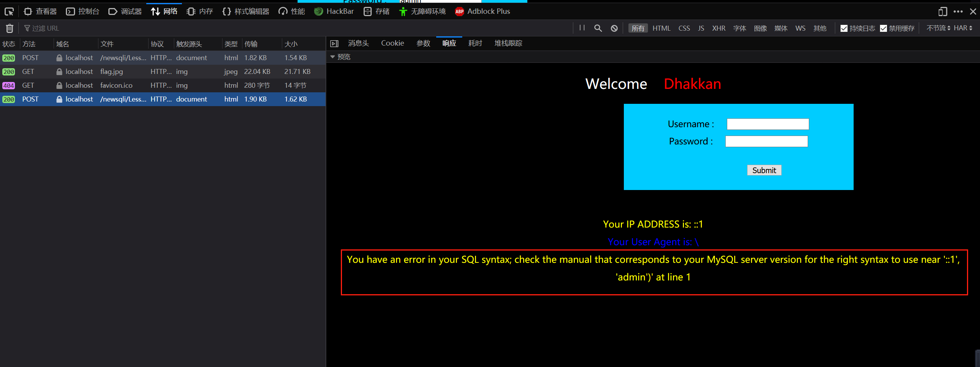Filter requests by 图像 images
The width and height of the screenshot is (980, 367).
[760, 28]
